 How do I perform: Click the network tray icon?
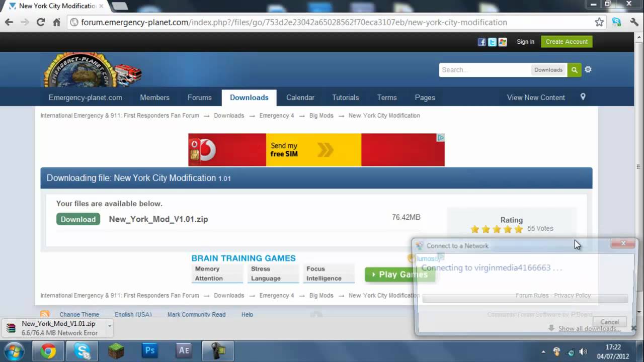(570, 351)
